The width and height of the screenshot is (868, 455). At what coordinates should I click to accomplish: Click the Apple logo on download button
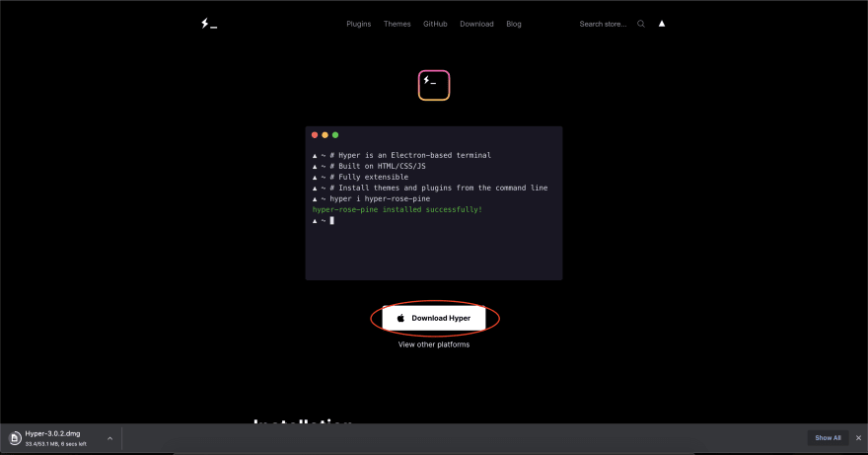pyautogui.click(x=400, y=318)
